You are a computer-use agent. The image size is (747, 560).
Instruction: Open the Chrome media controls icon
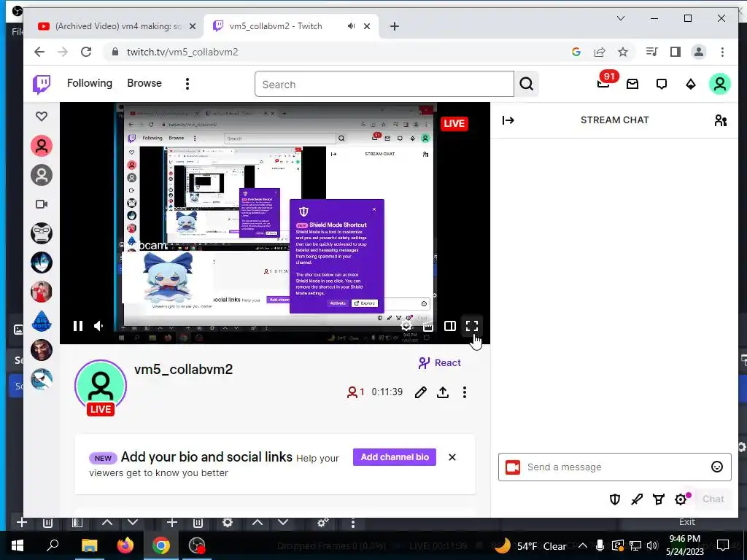pyautogui.click(x=651, y=52)
